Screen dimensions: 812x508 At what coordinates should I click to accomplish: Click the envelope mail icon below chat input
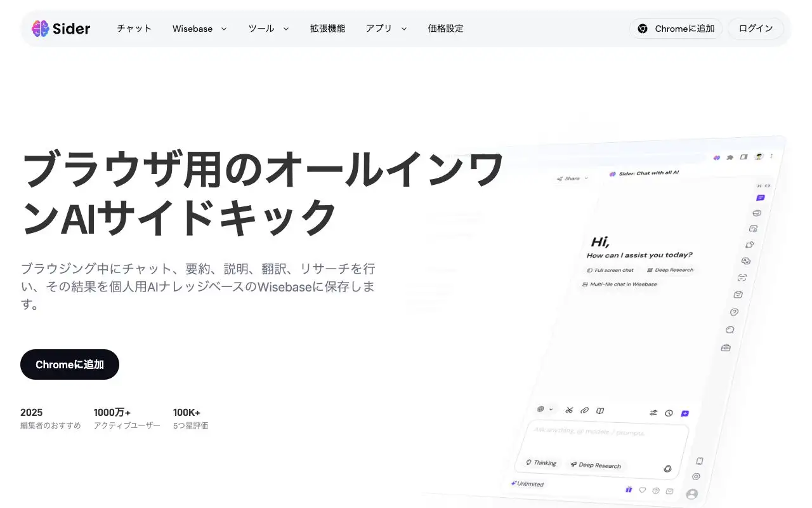click(x=669, y=491)
